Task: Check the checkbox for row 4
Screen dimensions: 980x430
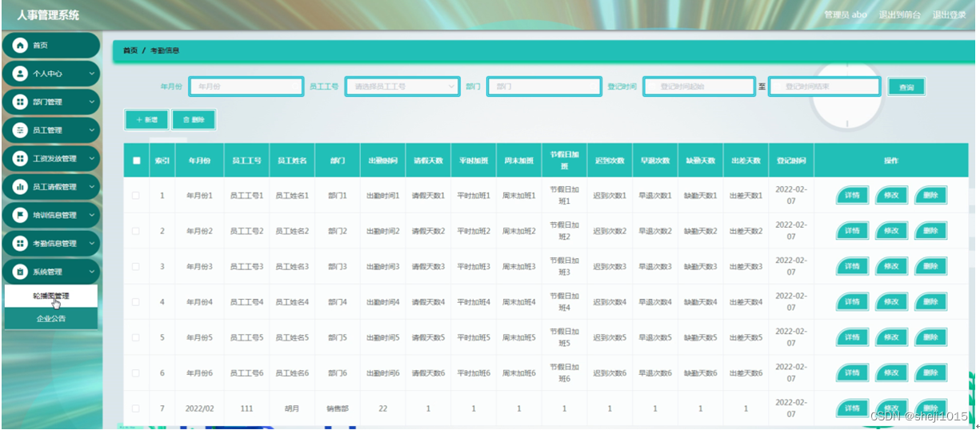Action: (x=136, y=302)
